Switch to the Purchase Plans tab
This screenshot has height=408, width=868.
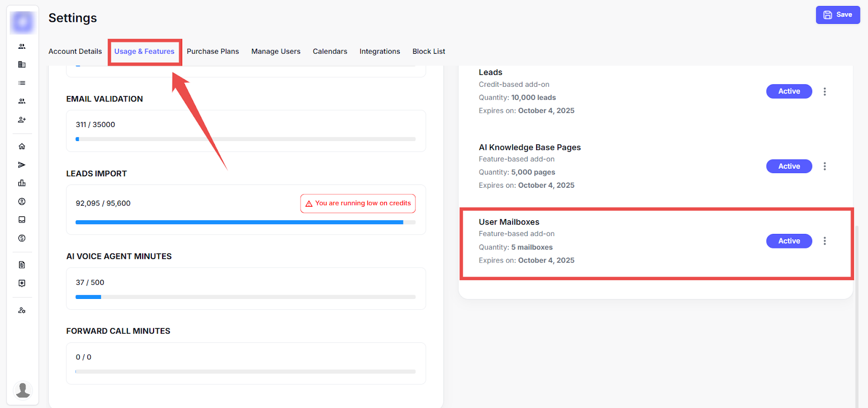coord(213,52)
